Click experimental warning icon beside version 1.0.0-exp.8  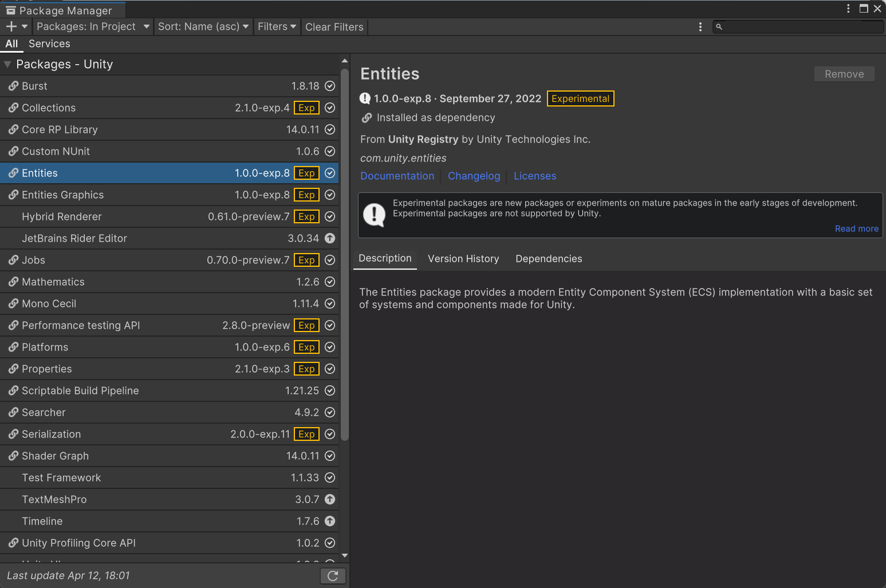[365, 98]
